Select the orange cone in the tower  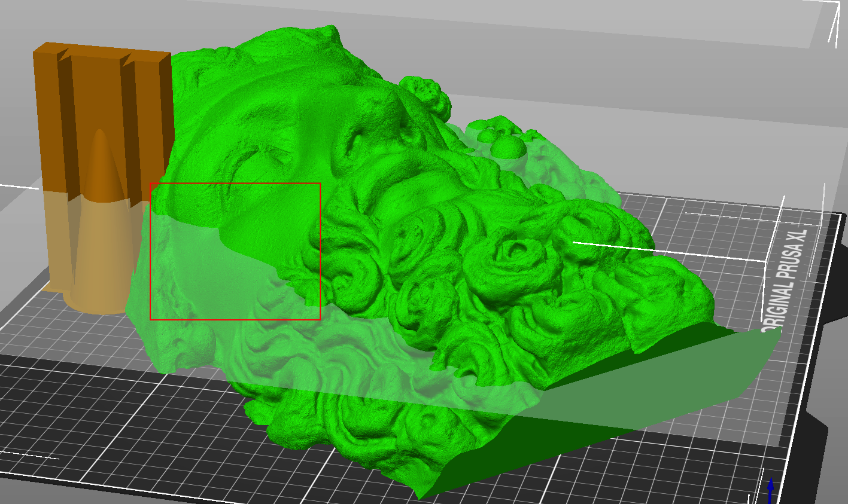[x=101, y=221]
